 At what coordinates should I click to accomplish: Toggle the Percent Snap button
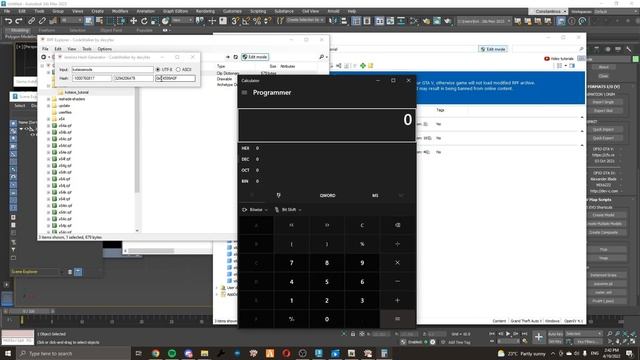257,20
